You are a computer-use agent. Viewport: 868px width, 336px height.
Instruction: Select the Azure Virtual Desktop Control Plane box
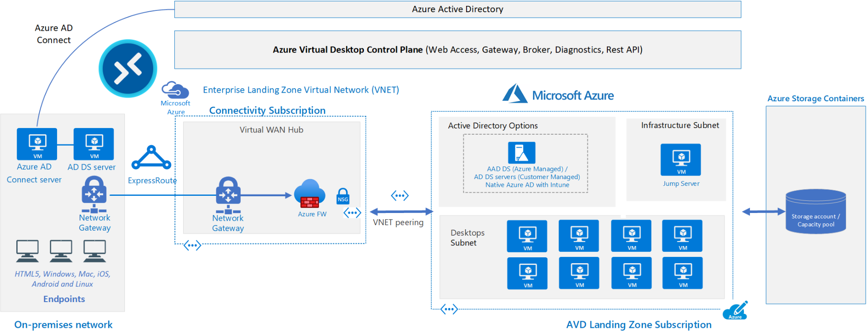click(x=457, y=50)
